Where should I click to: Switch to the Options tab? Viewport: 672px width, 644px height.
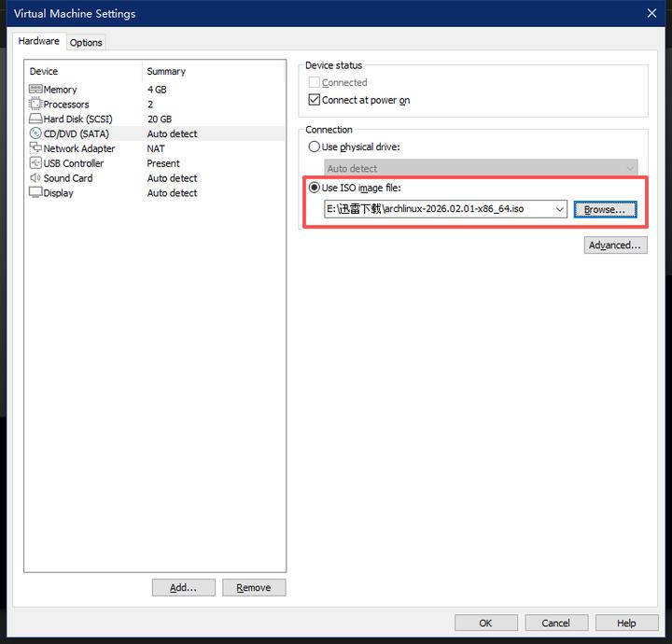point(86,42)
